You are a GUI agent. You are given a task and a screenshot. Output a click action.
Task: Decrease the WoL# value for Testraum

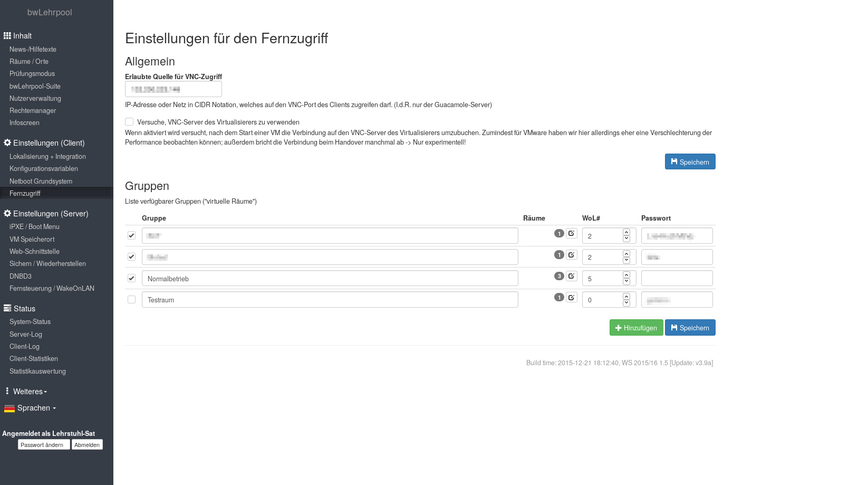tap(626, 303)
